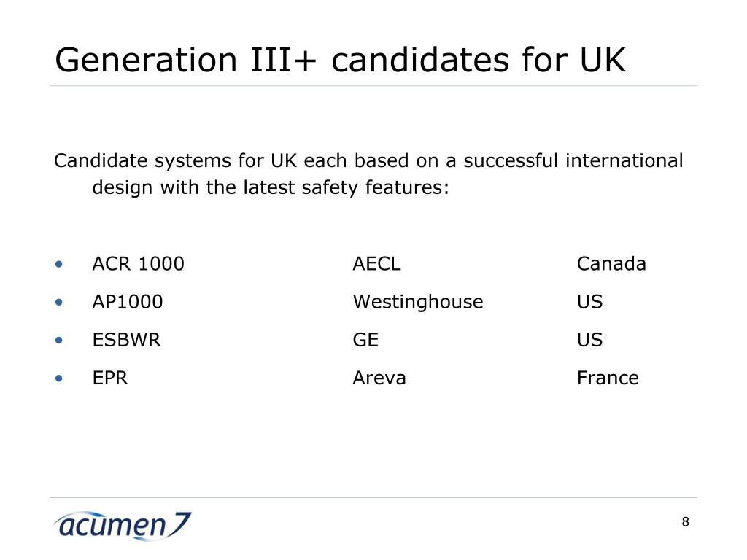Click the bullet next to EPR
The height and width of the screenshot is (560, 747).
click(58, 378)
